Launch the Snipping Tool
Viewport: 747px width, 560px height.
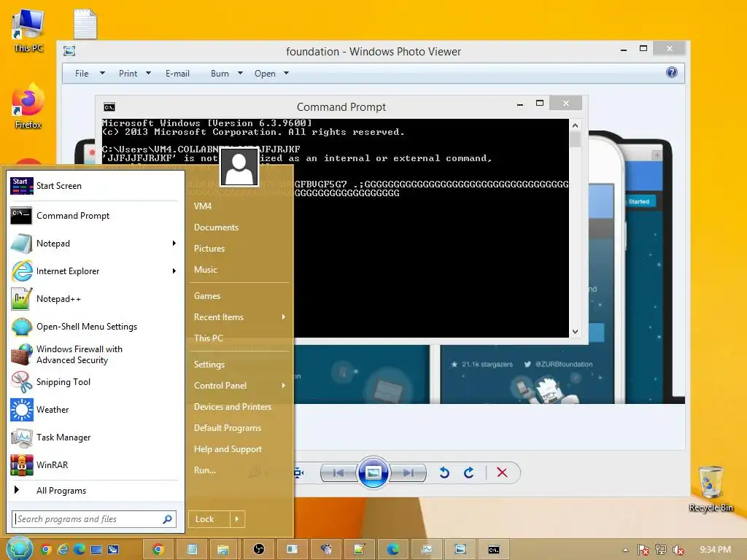[94, 382]
